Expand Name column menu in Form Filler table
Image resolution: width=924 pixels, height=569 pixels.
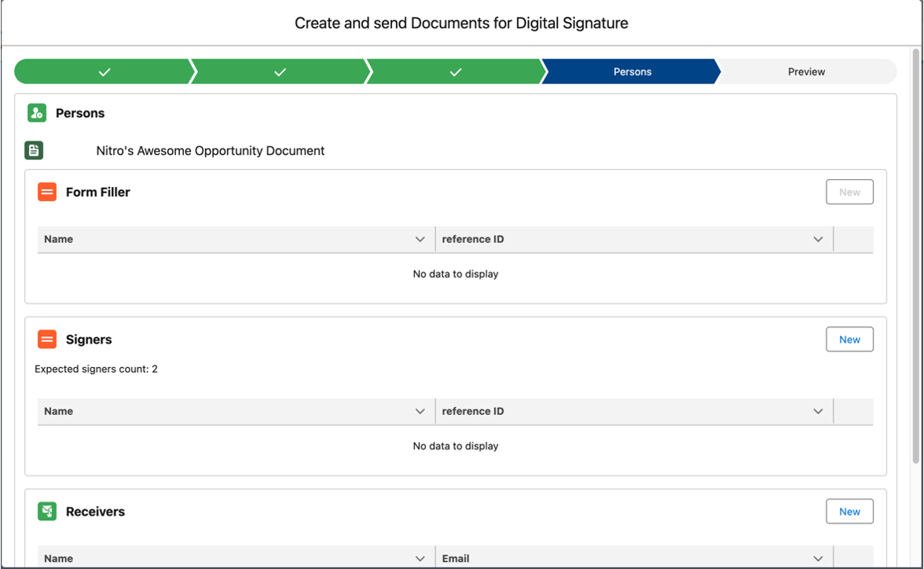tap(420, 240)
